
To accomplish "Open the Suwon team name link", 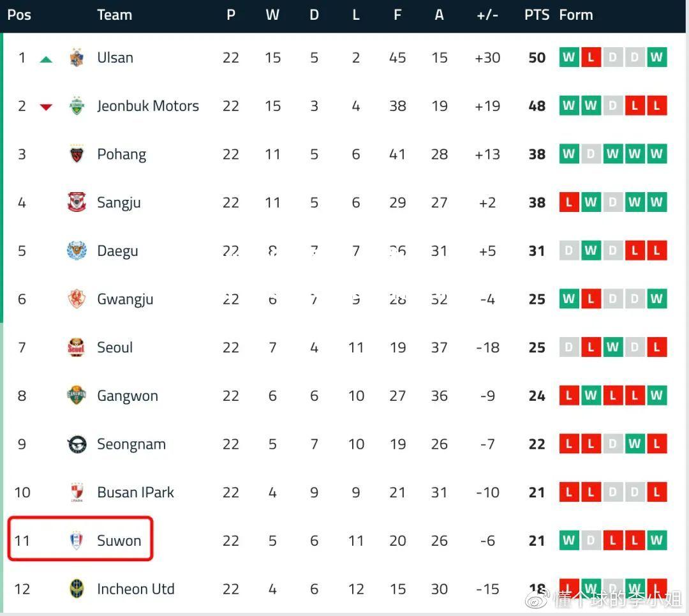I will (x=119, y=541).
